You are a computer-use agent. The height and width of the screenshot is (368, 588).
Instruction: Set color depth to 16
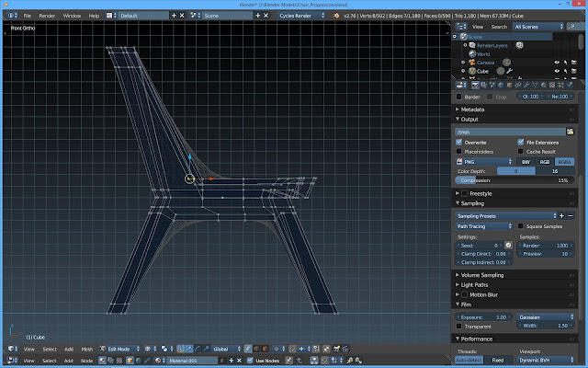tap(555, 171)
